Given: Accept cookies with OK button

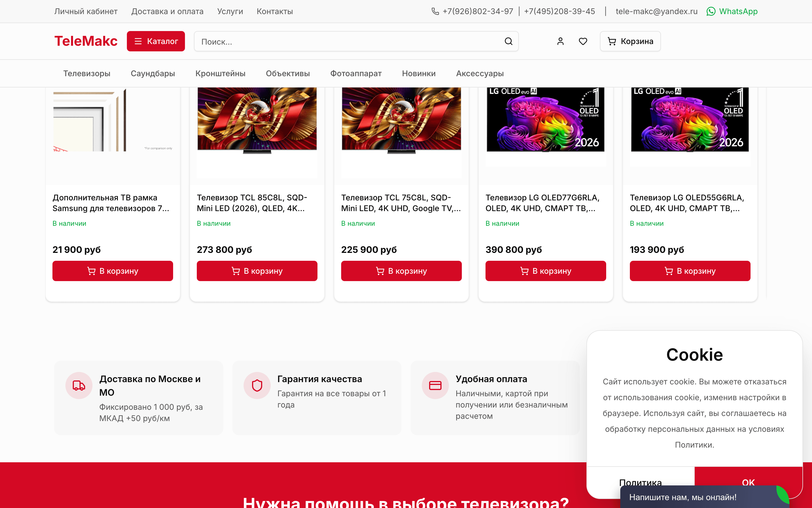Looking at the screenshot, I should pos(748,476).
